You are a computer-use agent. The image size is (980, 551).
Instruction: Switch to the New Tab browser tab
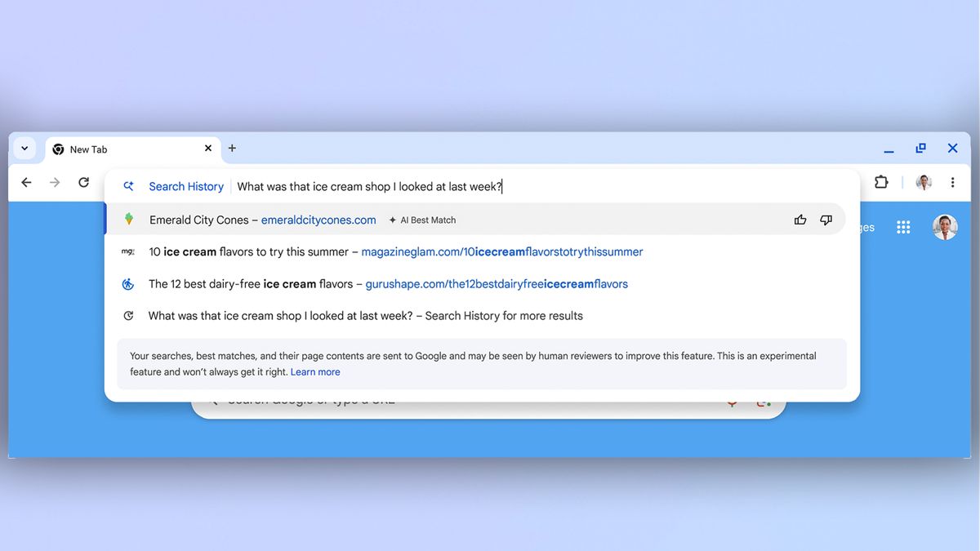pyautogui.click(x=90, y=149)
